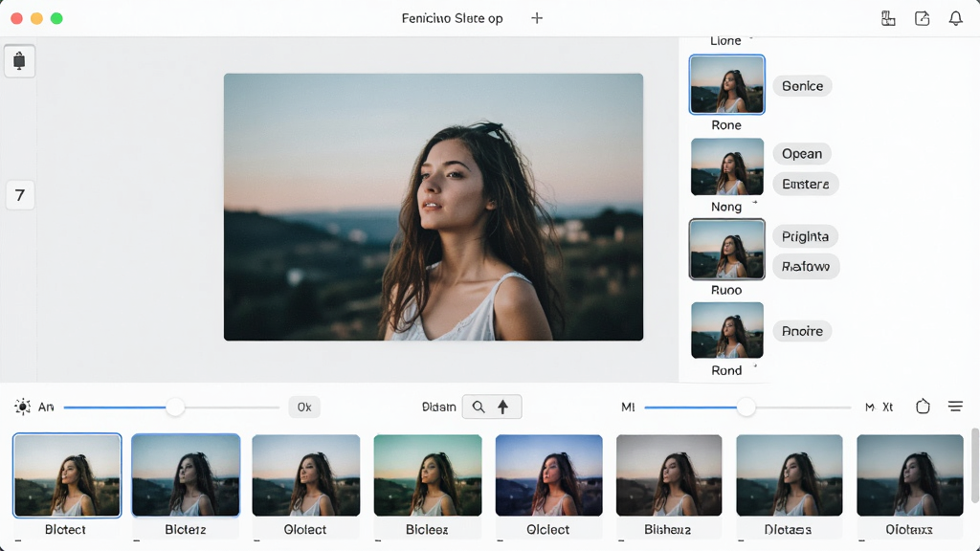Viewport: 980px width, 551px height.
Task: Click the Opean button
Action: [802, 154]
